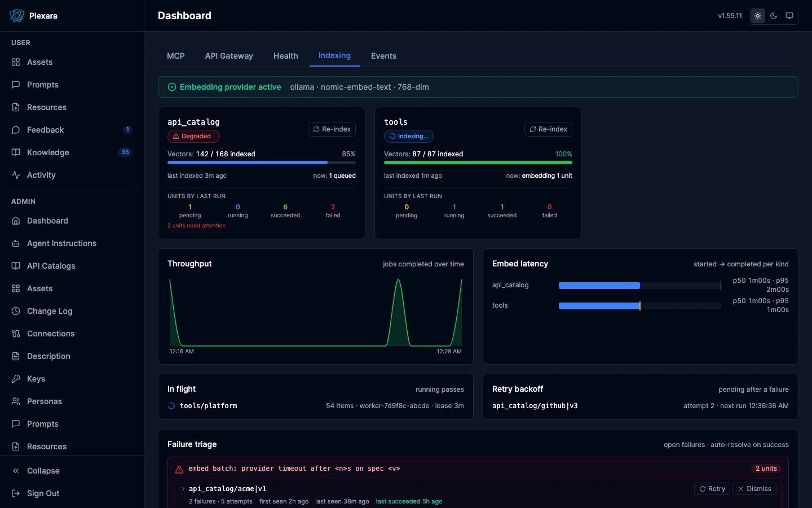Retry the api_catalog/acme|v1 failure
Image resolution: width=812 pixels, height=508 pixels.
(712, 489)
